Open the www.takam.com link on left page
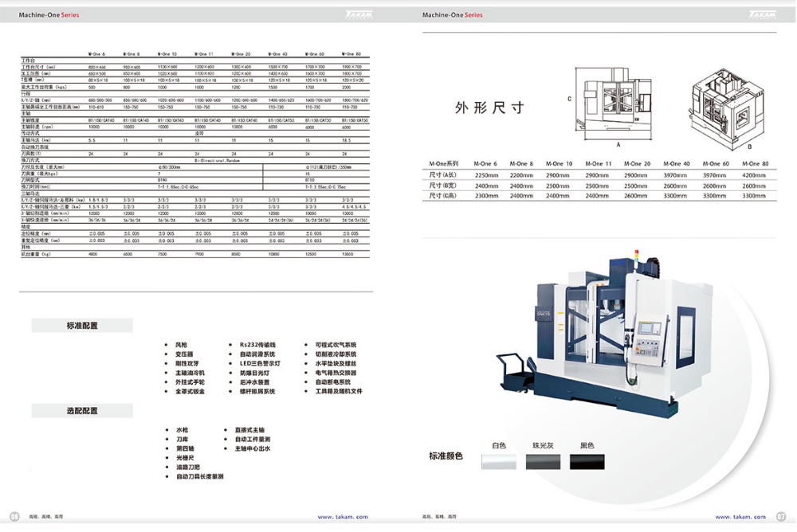 point(343,517)
